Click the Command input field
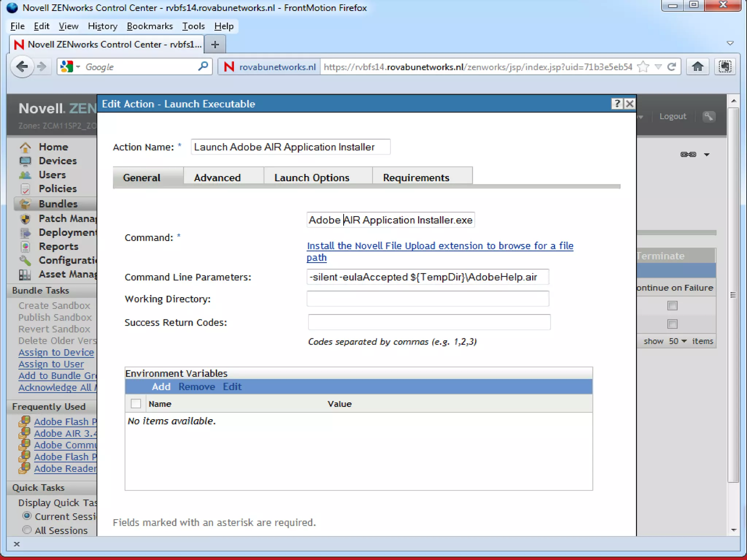The image size is (747, 560). (x=391, y=220)
